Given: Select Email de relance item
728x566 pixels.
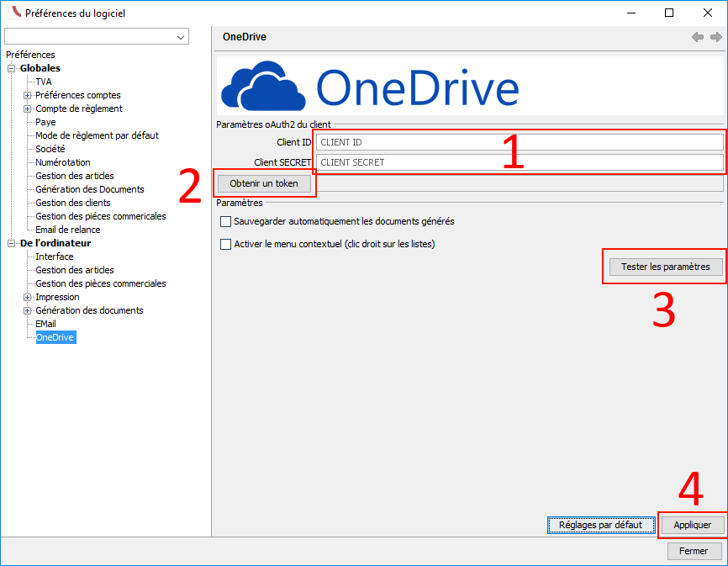Looking at the screenshot, I should [68, 230].
